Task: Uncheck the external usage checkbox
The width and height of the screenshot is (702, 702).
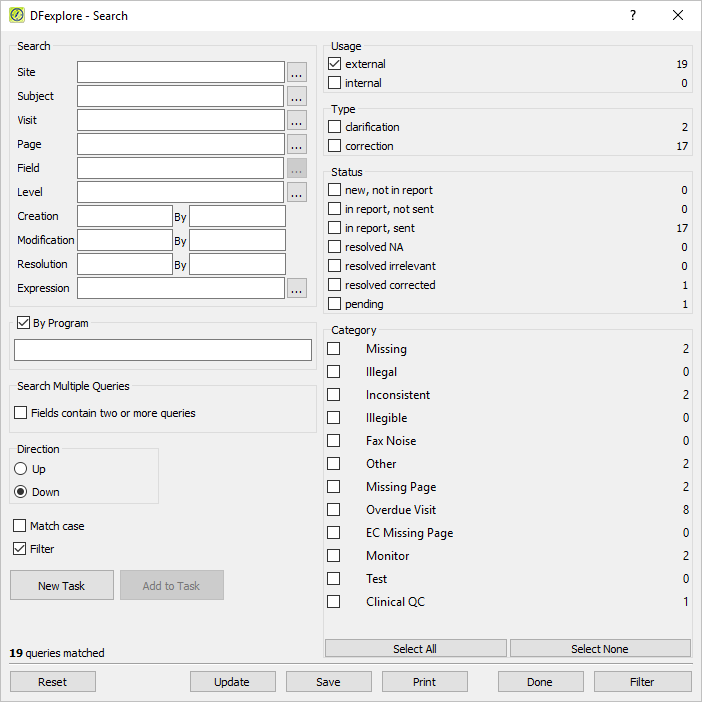Action: 334,64
